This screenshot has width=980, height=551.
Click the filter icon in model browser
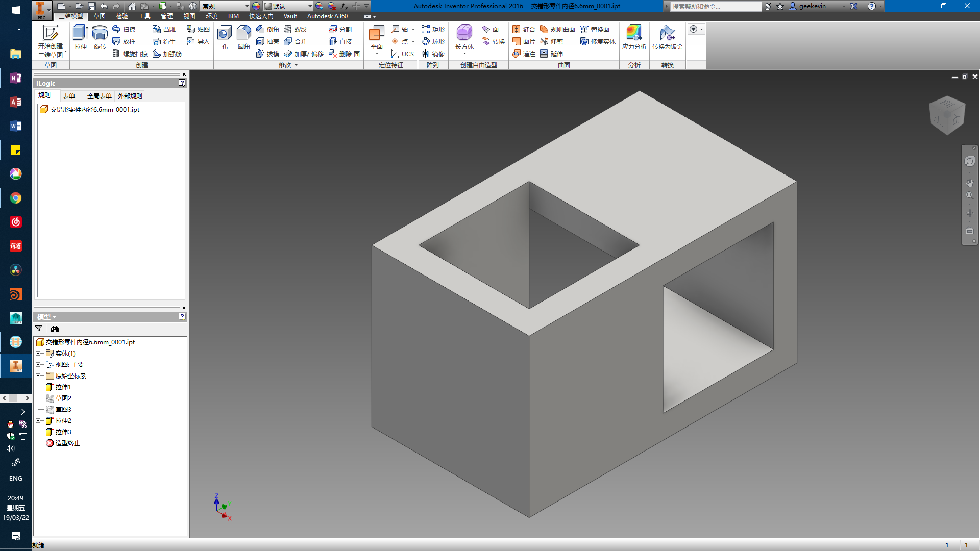coord(39,329)
